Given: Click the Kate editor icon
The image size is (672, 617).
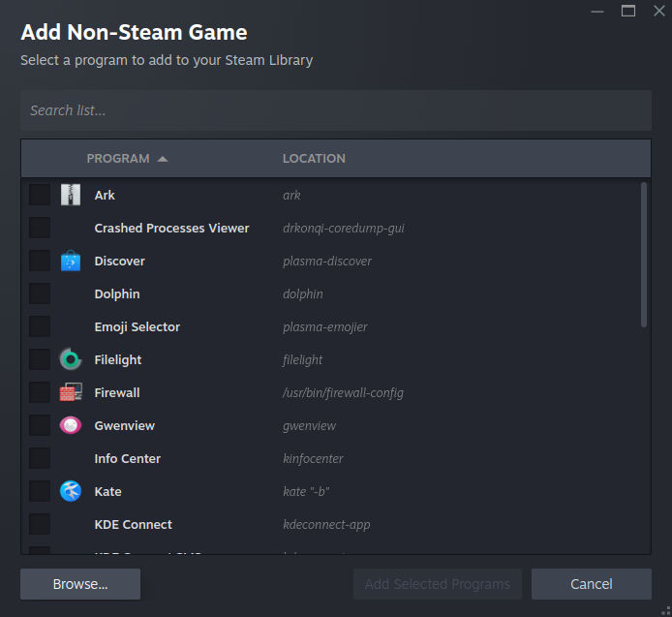Looking at the screenshot, I should pyautogui.click(x=71, y=491).
